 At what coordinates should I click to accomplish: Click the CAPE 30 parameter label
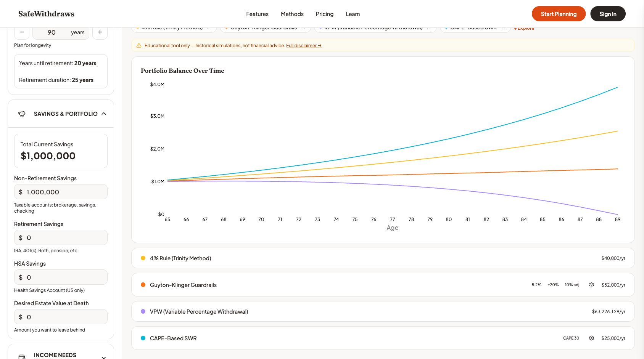571,338
